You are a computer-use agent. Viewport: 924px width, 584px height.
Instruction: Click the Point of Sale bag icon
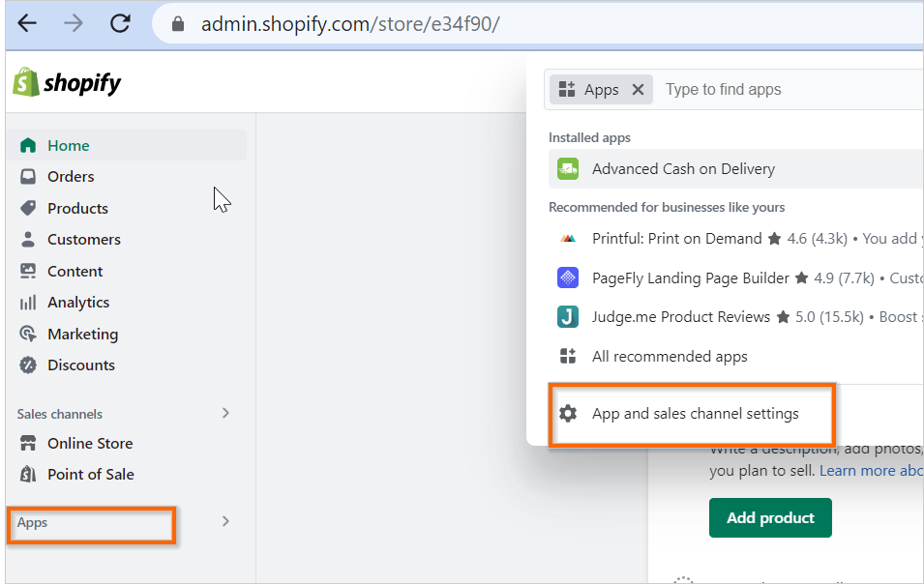pos(28,474)
